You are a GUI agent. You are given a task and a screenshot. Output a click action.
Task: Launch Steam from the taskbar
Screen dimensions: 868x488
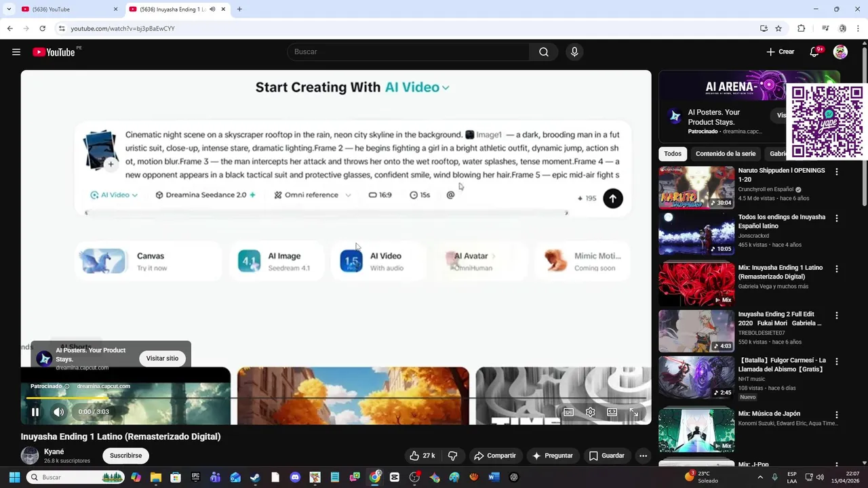pos(255,478)
